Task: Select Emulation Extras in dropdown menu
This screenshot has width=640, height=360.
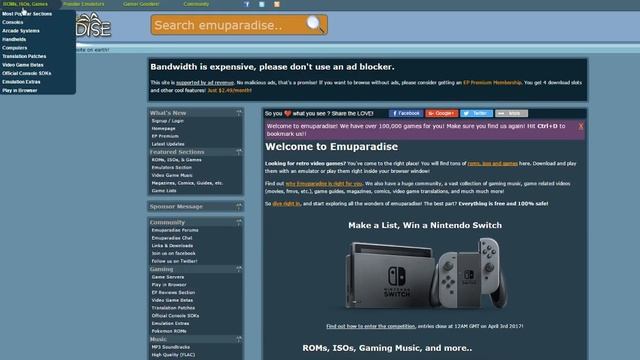Action: coord(21,82)
